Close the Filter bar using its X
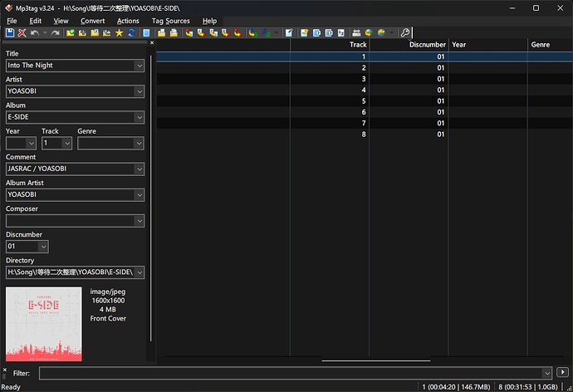This screenshot has width=573, height=392. pos(5,370)
